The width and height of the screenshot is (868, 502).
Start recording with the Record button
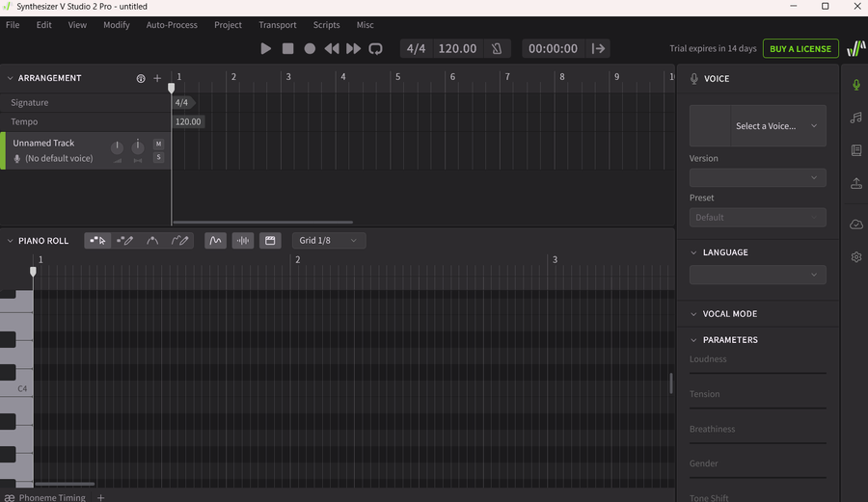(310, 48)
